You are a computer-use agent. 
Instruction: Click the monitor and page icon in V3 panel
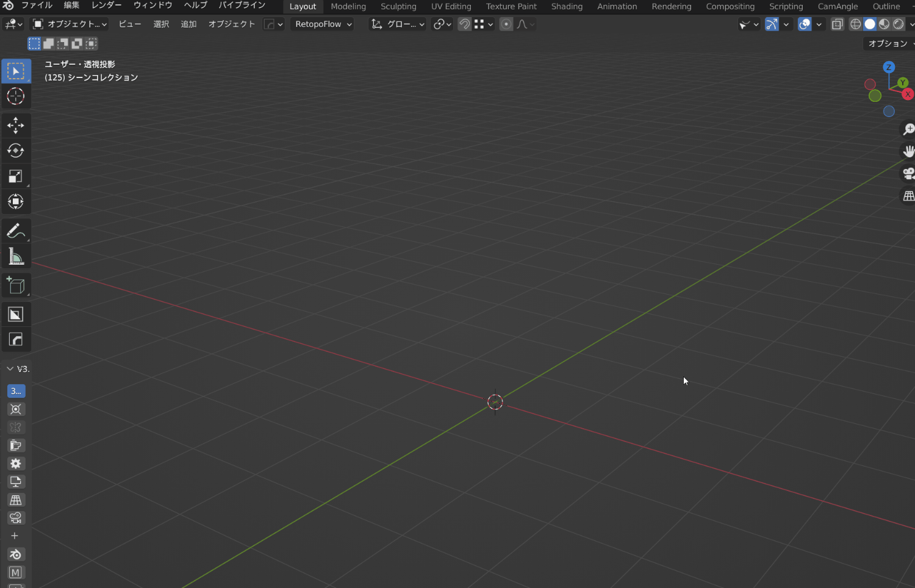pos(16,482)
